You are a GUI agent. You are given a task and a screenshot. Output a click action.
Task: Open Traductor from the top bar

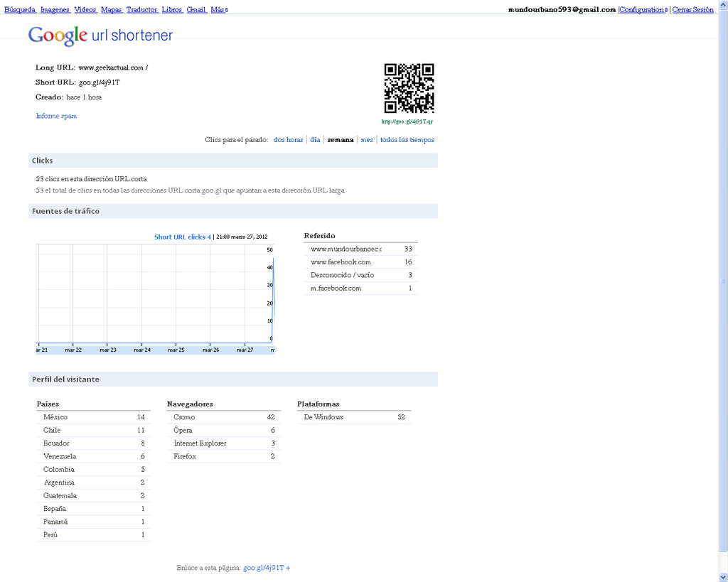coord(141,10)
